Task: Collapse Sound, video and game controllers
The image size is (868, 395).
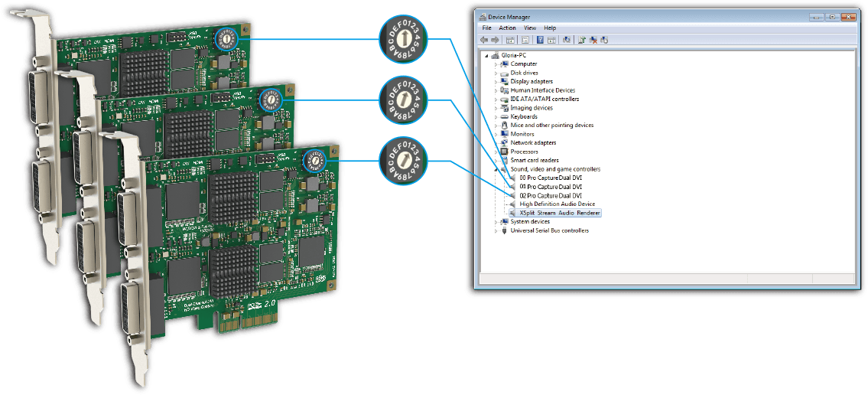Action: point(496,169)
